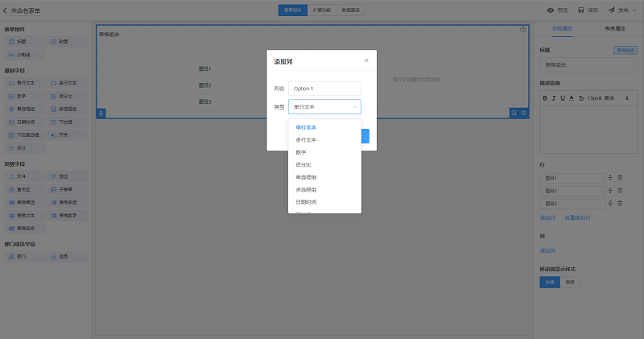
Task: Switch to the 扩展功能 tab
Action: point(321,10)
